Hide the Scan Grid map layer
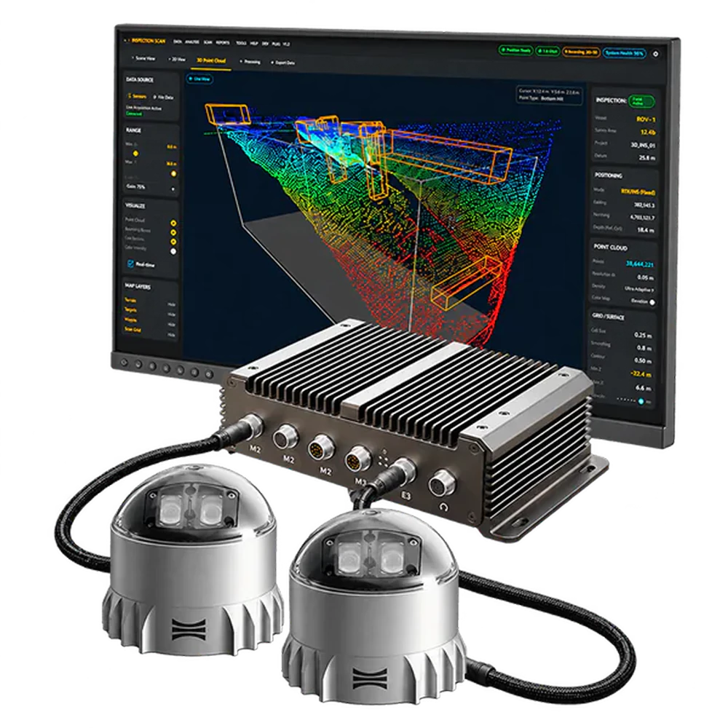728x728 pixels. [171, 334]
